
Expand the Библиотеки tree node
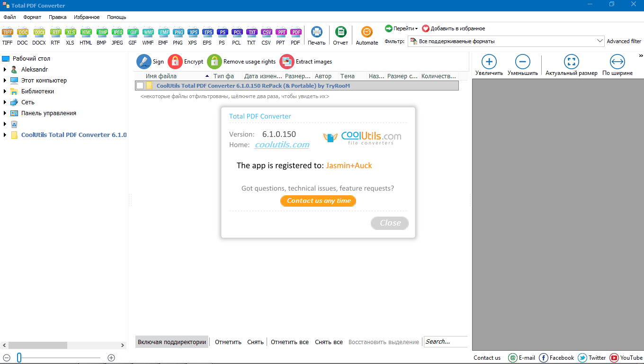5,91
